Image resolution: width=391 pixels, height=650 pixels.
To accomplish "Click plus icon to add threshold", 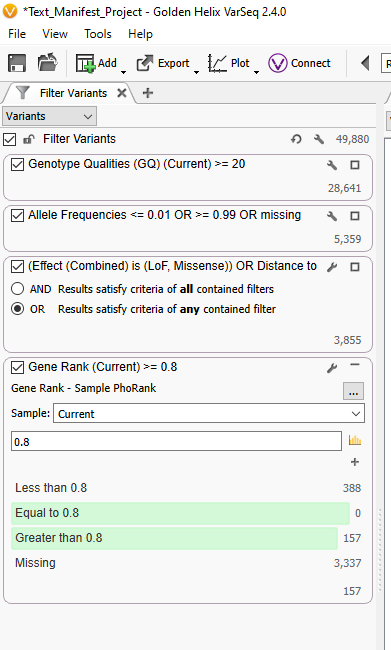I will [355, 462].
